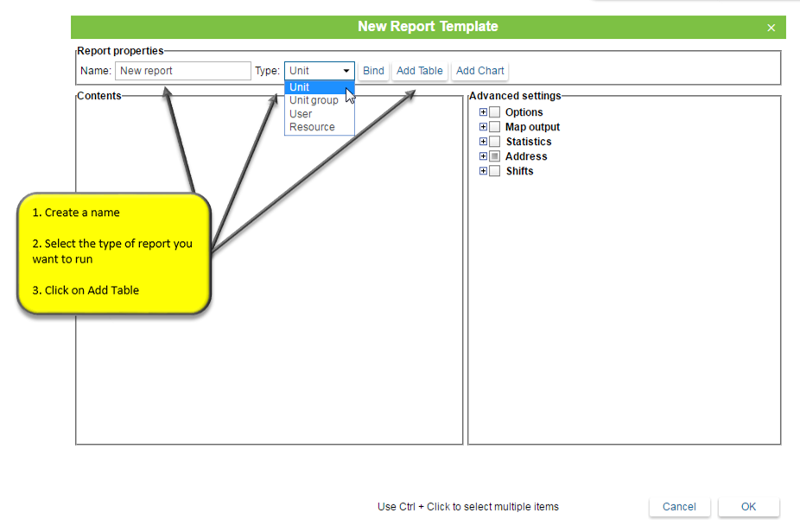Expand the Shifts tree node
This screenshot has width=800, height=532.
coord(483,171)
